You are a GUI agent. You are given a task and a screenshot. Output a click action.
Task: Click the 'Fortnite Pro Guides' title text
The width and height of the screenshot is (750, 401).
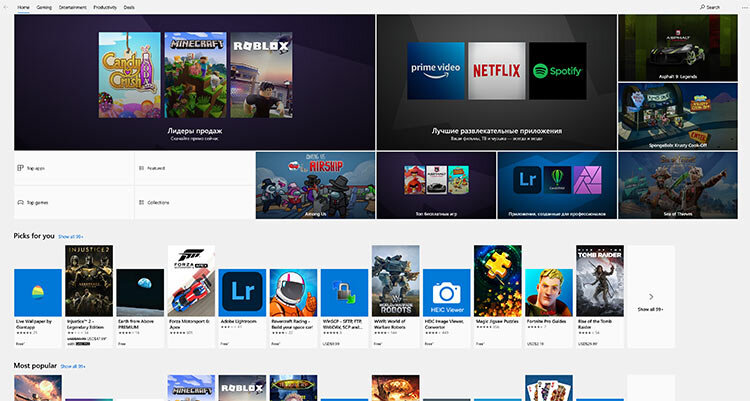[546, 322]
